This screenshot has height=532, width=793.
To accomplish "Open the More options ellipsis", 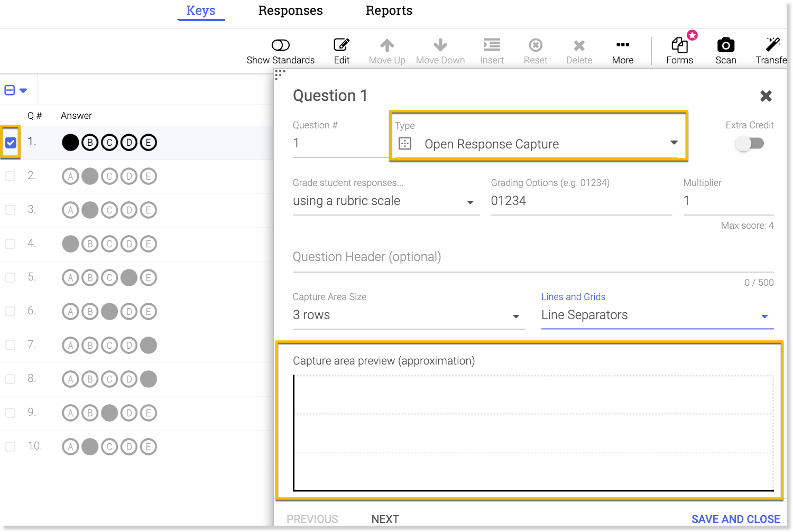I will point(622,45).
